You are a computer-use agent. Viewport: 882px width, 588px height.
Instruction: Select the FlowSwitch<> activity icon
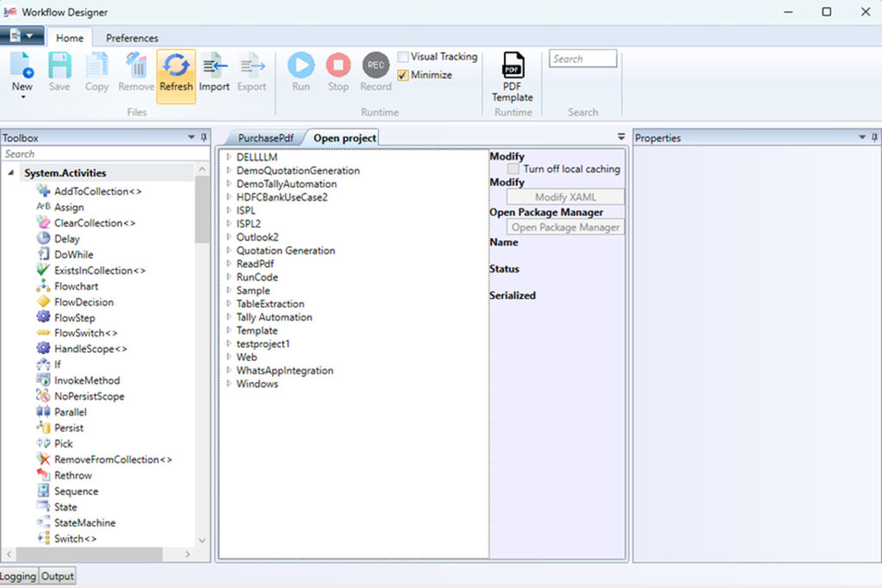click(43, 333)
